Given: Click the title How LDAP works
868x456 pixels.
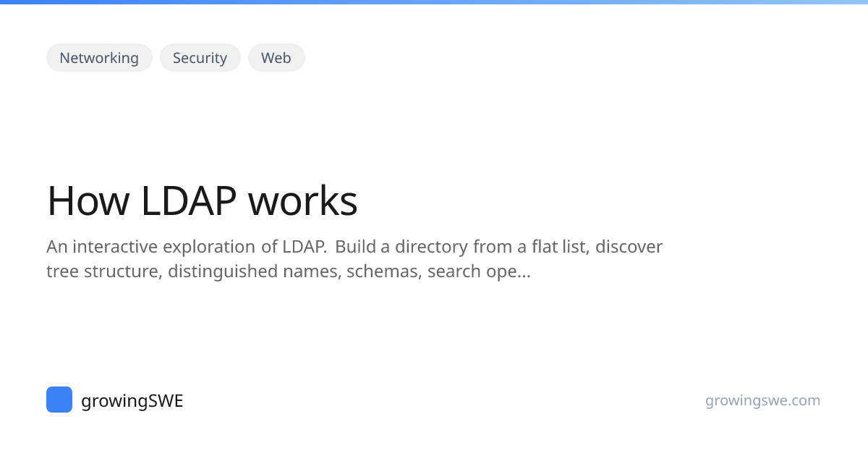Looking at the screenshot, I should coord(202,201).
